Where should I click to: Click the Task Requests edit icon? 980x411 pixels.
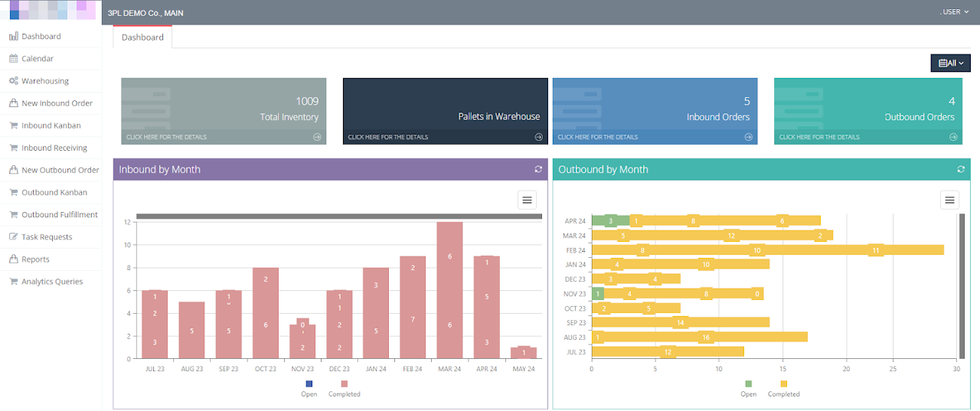click(x=14, y=237)
